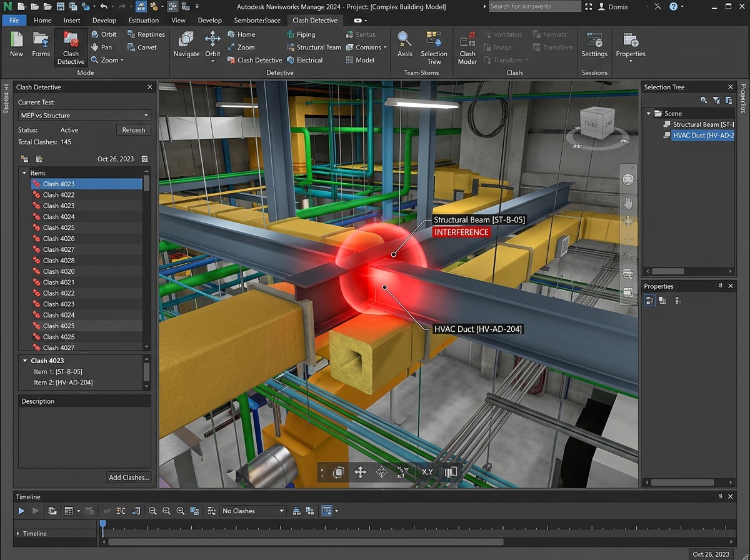750x560 pixels.
Task: Switch to the View ribbon tab
Action: pos(178,20)
